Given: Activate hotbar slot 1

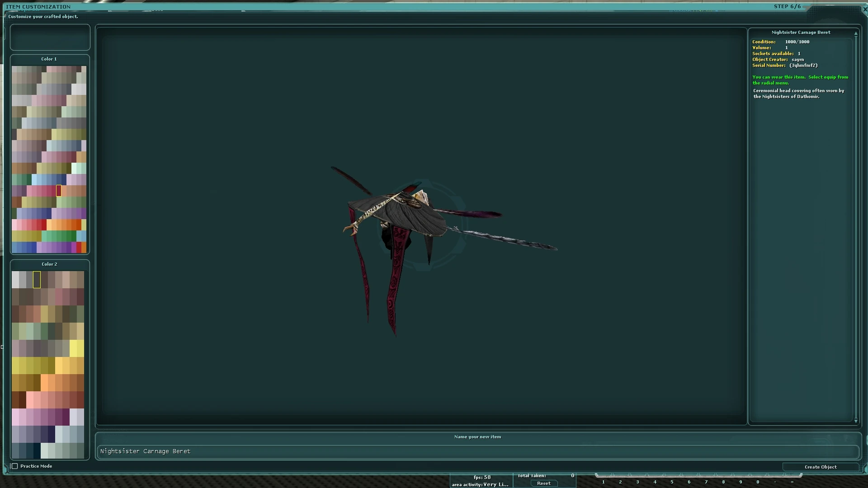Looking at the screenshot, I should pyautogui.click(x=603, y=482).
